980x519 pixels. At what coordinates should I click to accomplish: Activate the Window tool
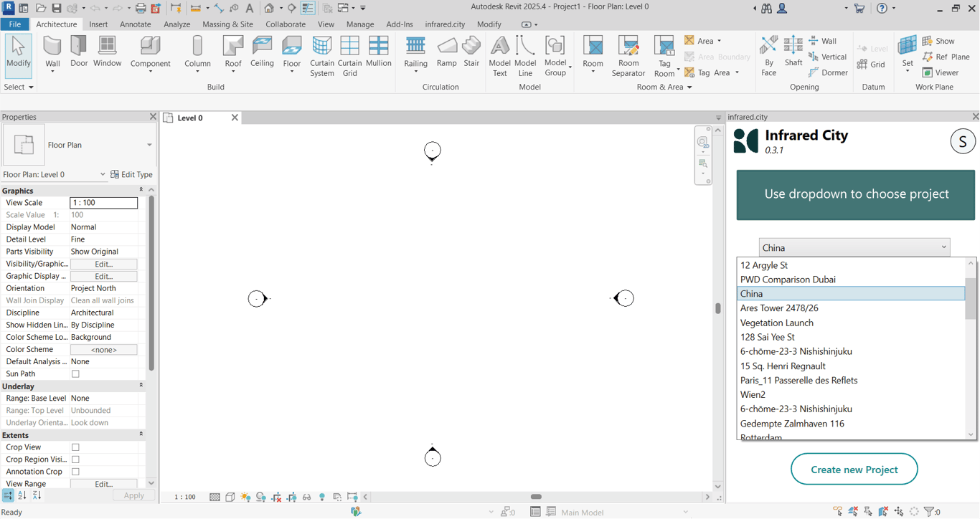coord(107,52)
